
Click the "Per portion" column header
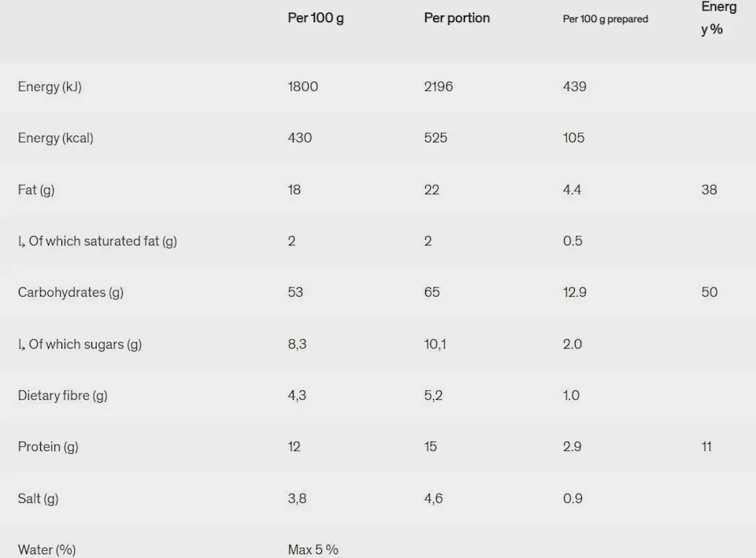[x=457, y=18]
